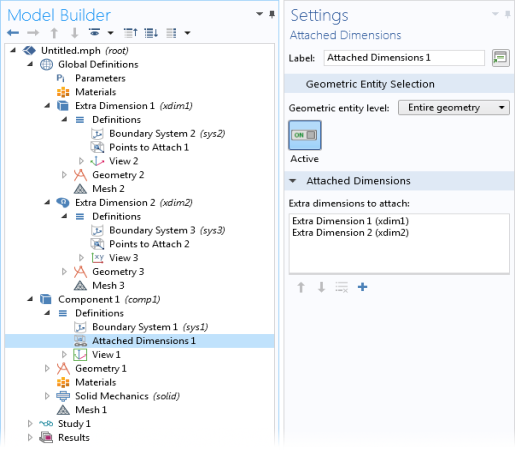The height and width of the screenshot is (450, 515).
Task: Expand the View 2 node
Action: tap(81, 161)
